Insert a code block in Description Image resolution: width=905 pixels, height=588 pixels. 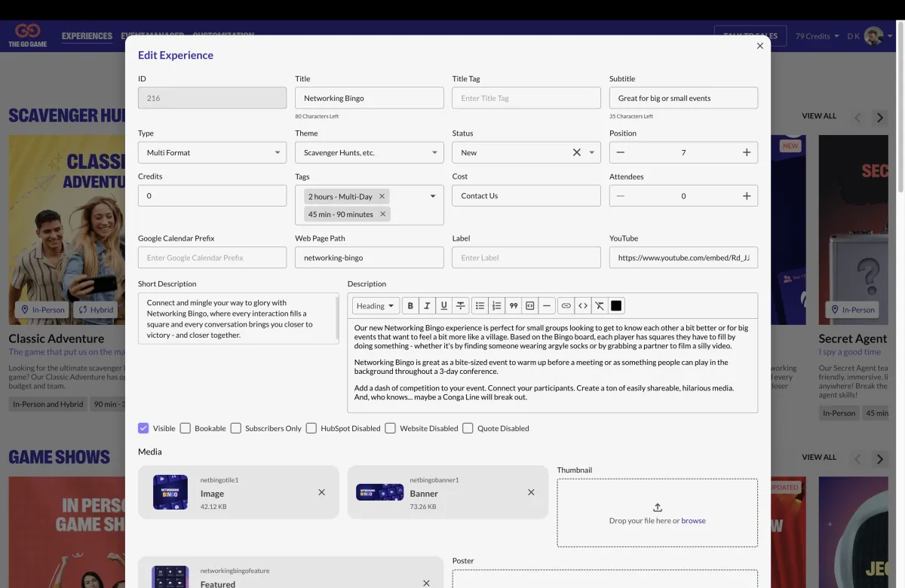tap(529, 306)
